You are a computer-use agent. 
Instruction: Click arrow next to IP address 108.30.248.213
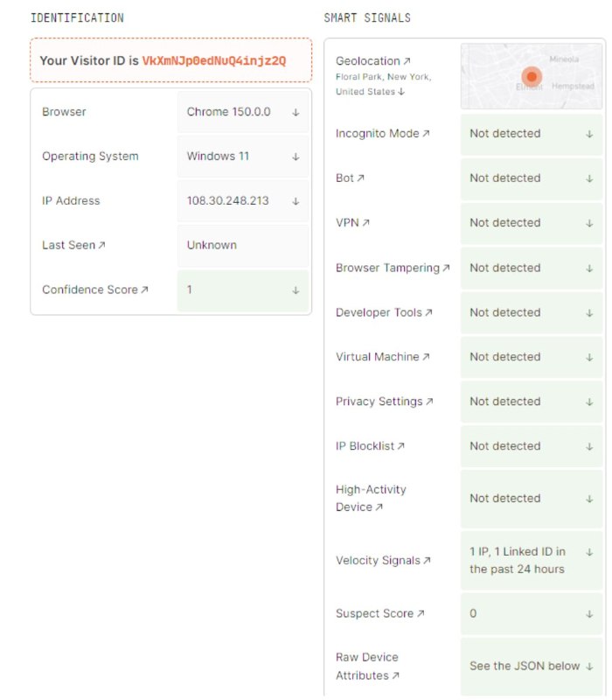296,201
